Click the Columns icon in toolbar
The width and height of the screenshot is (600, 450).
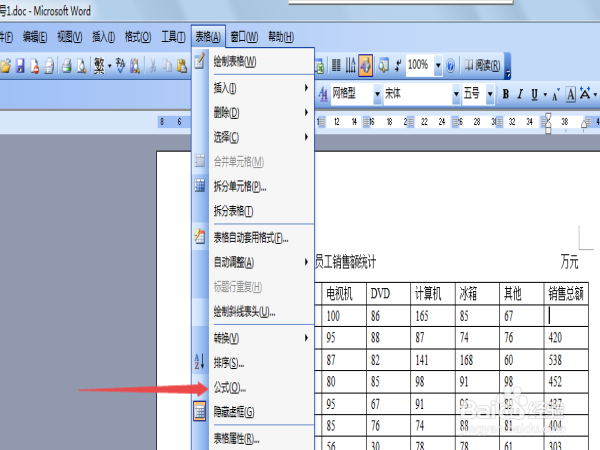coord(336,65)
